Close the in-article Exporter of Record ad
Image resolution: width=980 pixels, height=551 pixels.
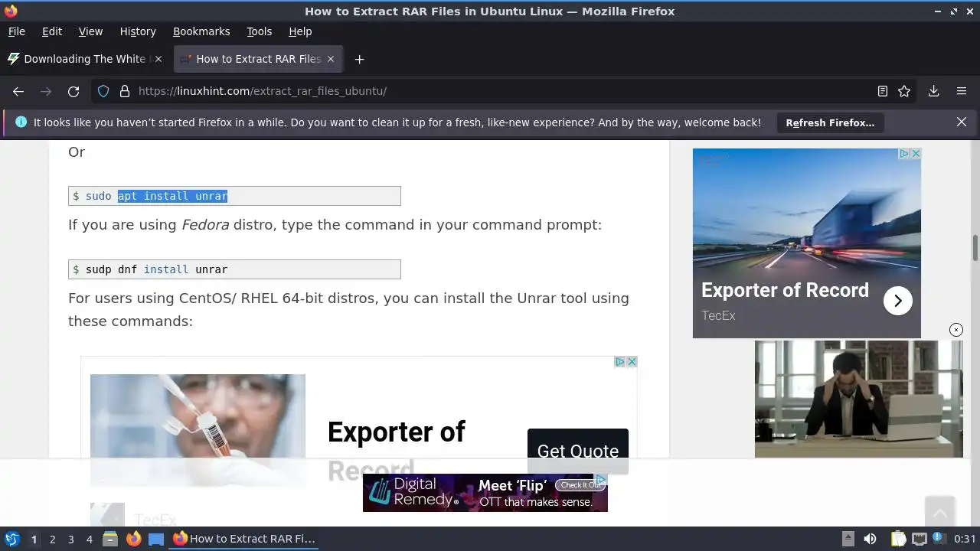[x=632, y=362]
